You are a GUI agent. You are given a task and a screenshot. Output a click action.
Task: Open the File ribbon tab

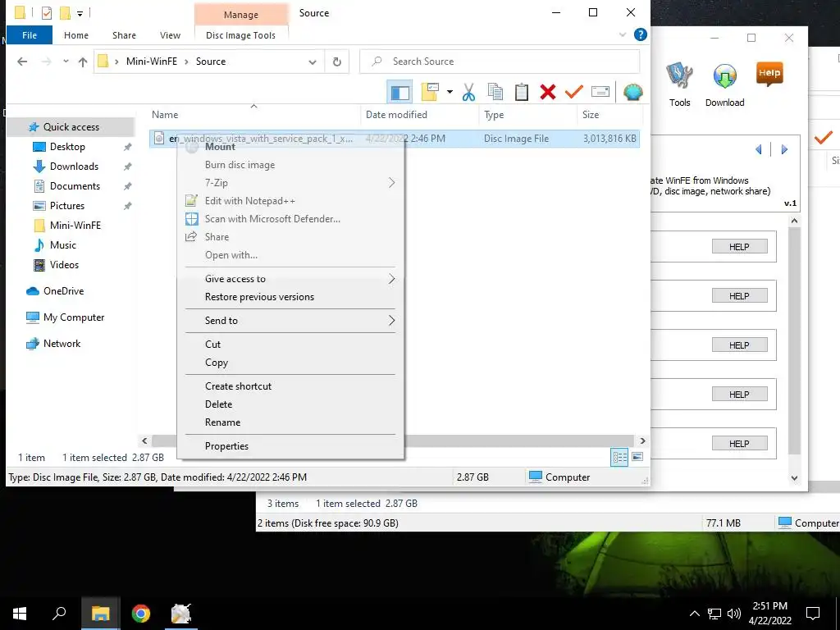coord(30,35)
